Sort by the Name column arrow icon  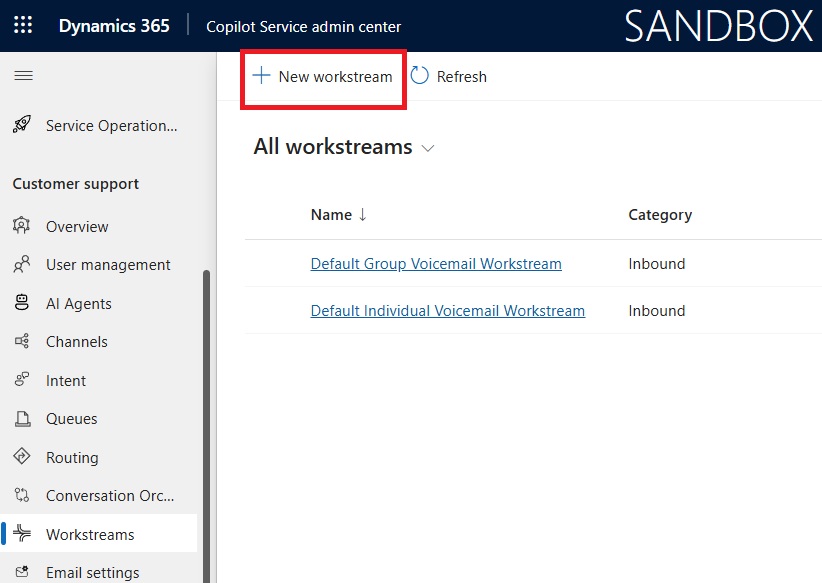point(362,214)
